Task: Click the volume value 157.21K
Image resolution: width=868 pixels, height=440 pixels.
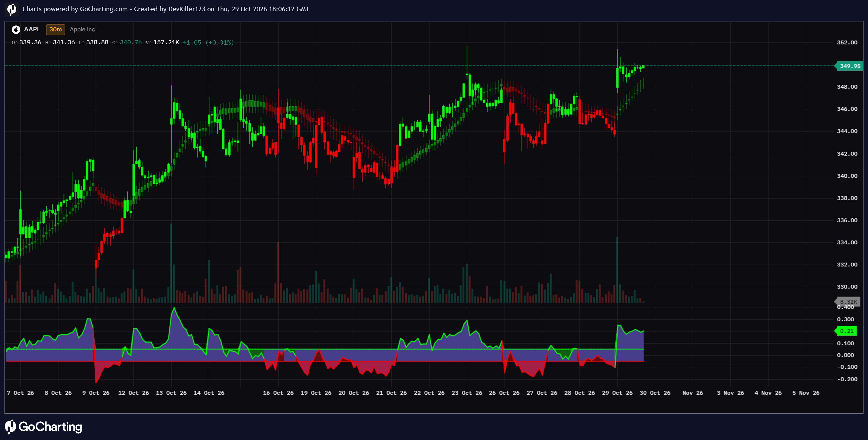Action: pos(166,42)
